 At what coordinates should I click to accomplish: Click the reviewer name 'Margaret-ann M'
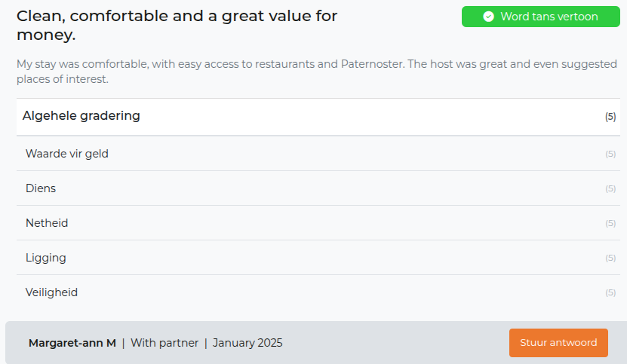point(72,343)
